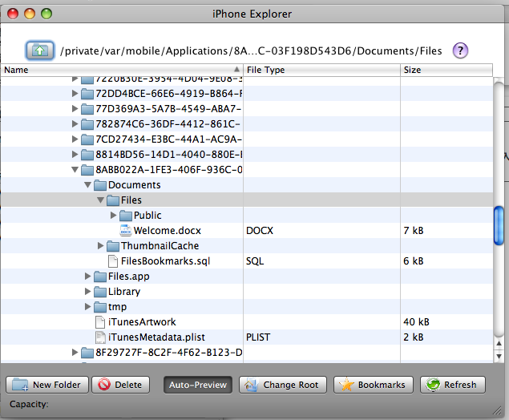Click the 40 kB size cell
Viewport: 509px width, 420px height.
click(x=416, y=322)
